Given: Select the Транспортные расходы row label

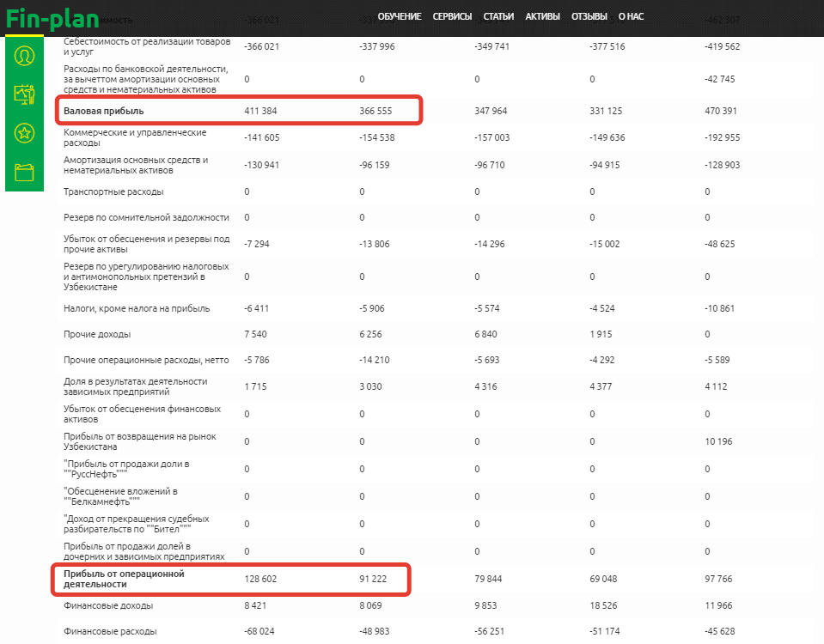Looking at the screenshot, I should coord(113,191).
